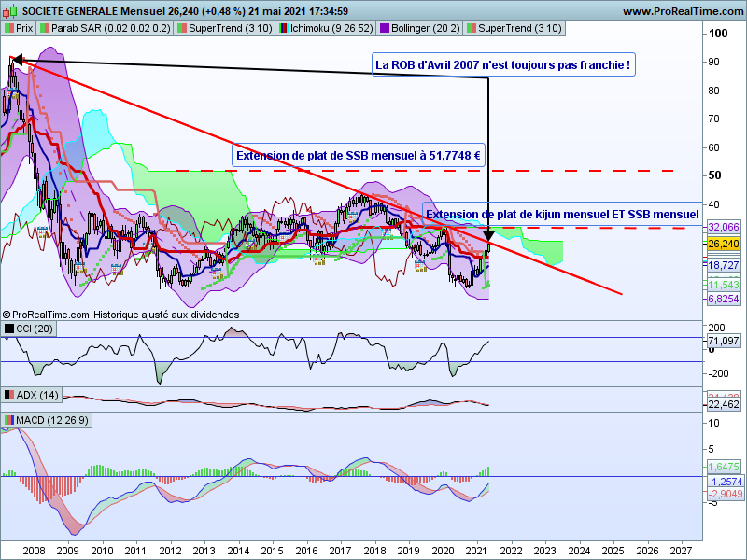This screenshot has height=560, width=747.
Task: Click the ADX value label 22,462
Action: point(723,404)
